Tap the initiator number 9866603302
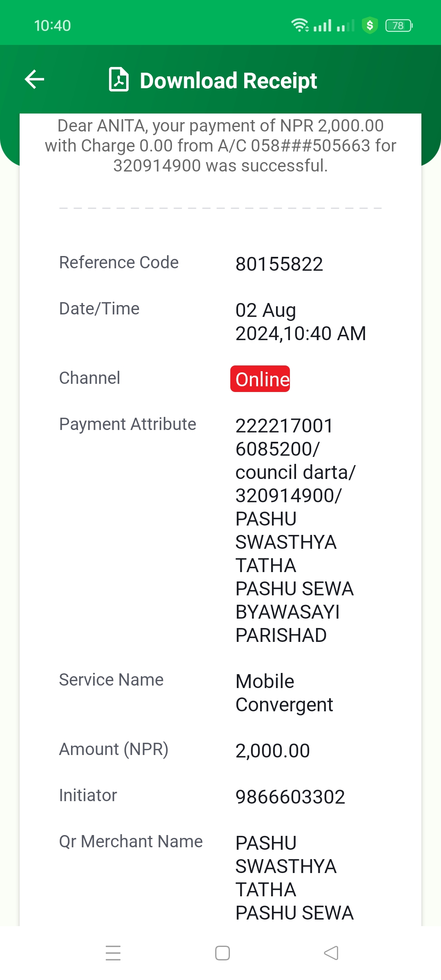This screenshot has height=980, width=441. (290, 797)
